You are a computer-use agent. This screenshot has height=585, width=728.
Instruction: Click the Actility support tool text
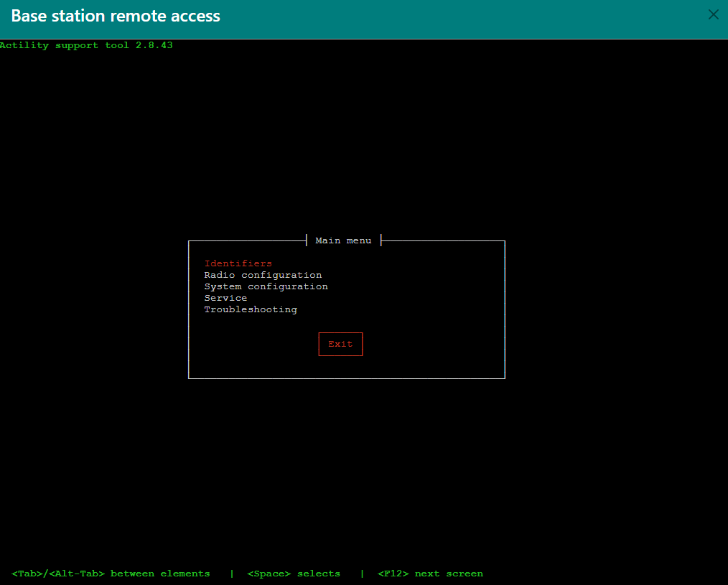(65, 45)
